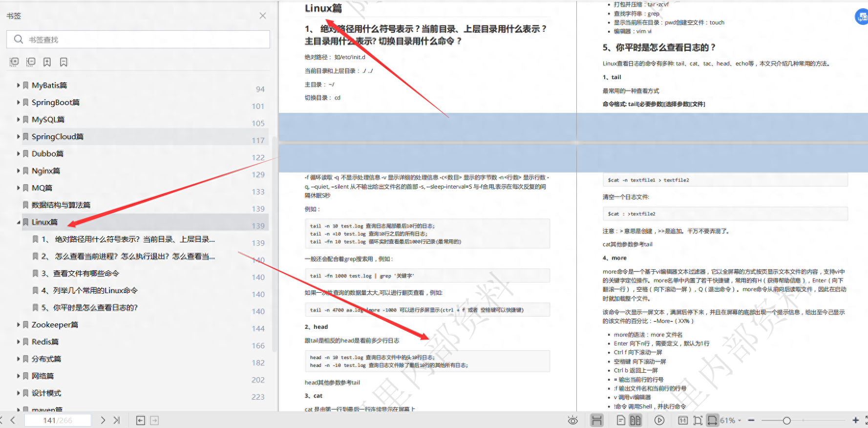Fit page to window icon
Screen dimensions: 868x428
pyautogui.click(x=698, y=420)
